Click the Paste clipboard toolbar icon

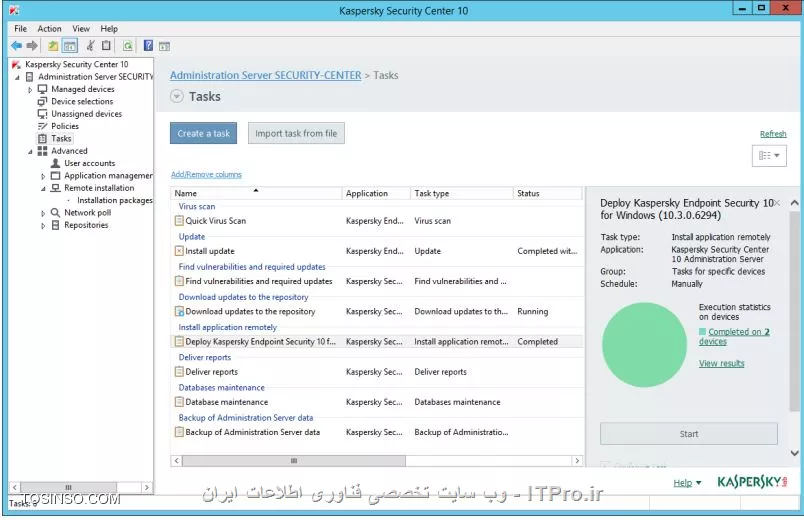[x=106, y=46]
